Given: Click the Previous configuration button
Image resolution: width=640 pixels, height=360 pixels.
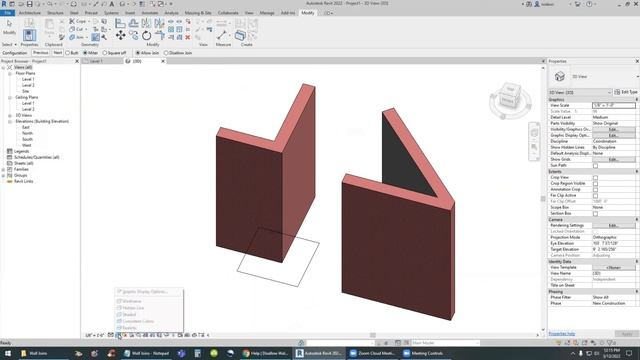Looking at the screenshot, I should click(40, 53).
